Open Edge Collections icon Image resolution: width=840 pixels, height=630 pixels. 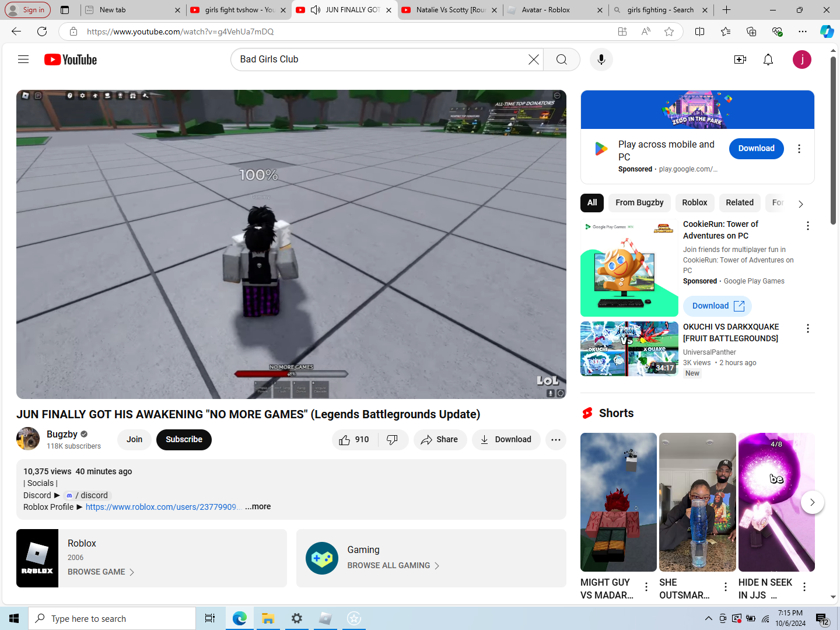pos(751,32)
